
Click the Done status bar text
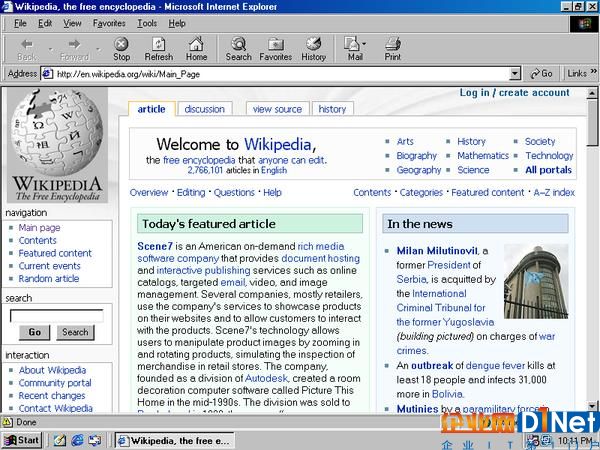click(x=26, y=422)
